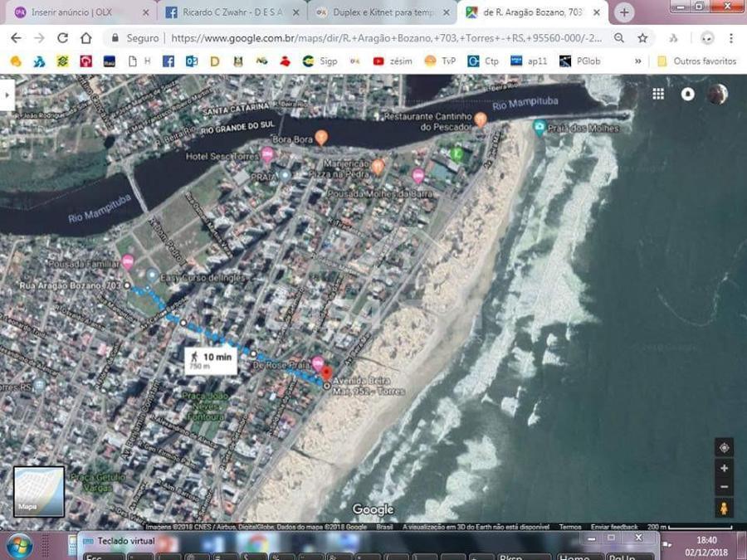Screen dimensions: 747x560
Task: Switch to Mapa view thumbnail
Action: [x=39, y=491]
